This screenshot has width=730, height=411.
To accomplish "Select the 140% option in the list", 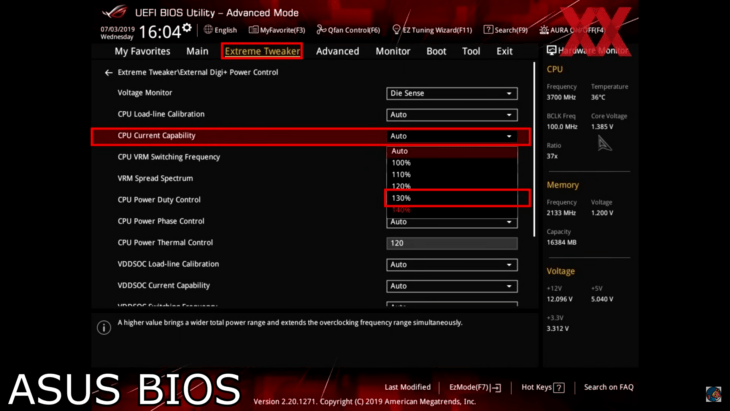I will click(452, 210).
